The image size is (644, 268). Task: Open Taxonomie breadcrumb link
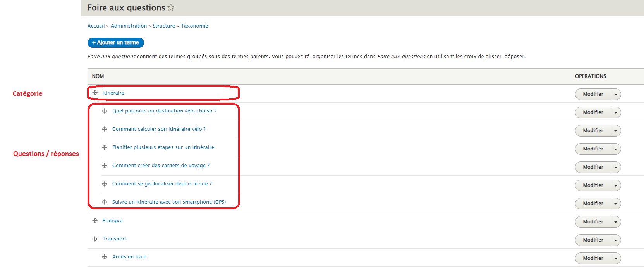[x=194, y=26]
